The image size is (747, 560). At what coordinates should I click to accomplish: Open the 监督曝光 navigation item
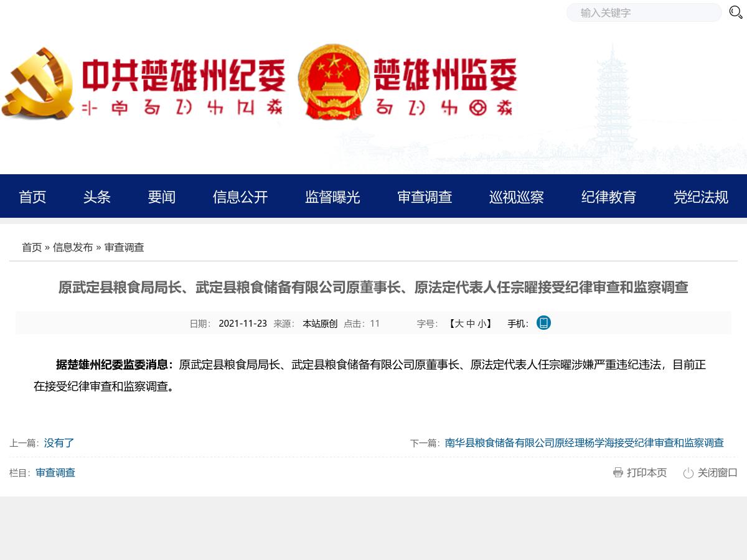(332, 197)
